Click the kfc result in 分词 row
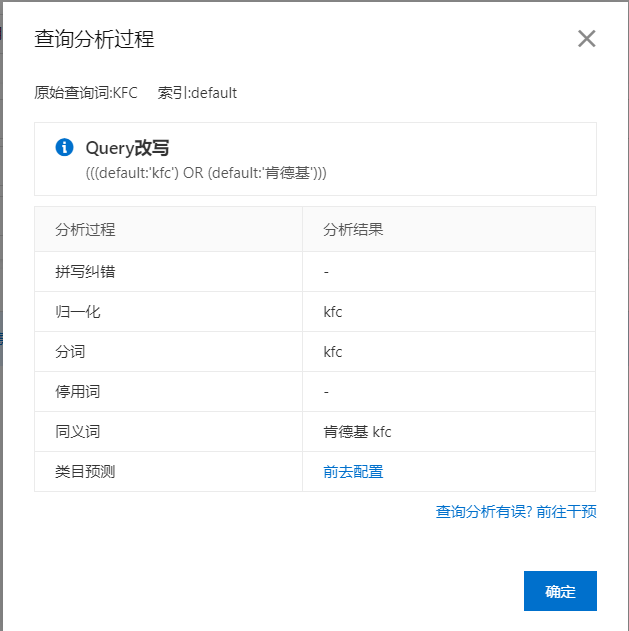This screenshot has height=631, width=629. point(332,352)
